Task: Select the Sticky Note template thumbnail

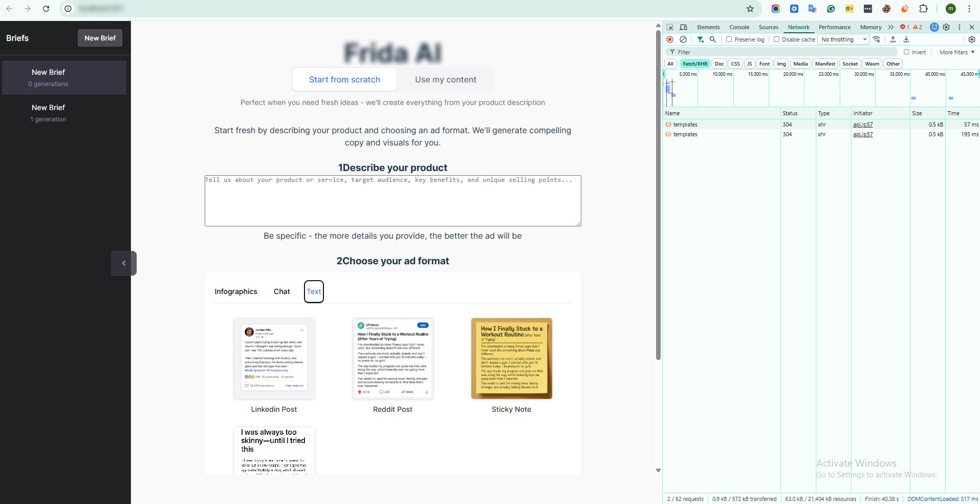Action: click(511, 359)
